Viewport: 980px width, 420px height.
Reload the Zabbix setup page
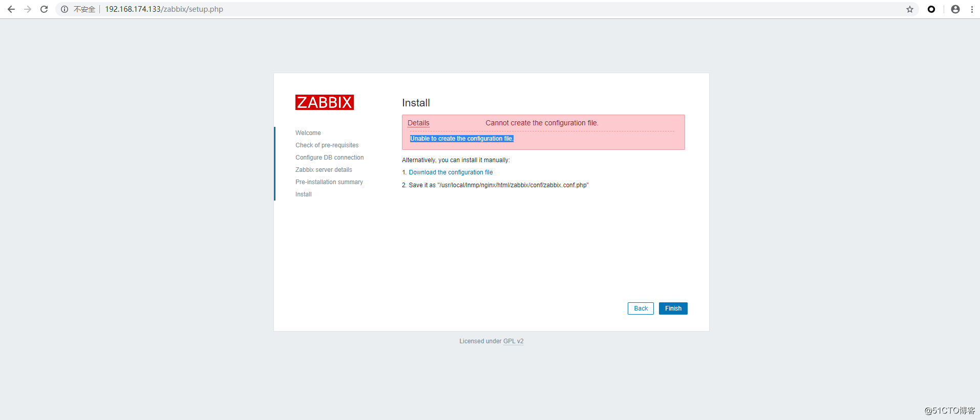pos(44,9)
